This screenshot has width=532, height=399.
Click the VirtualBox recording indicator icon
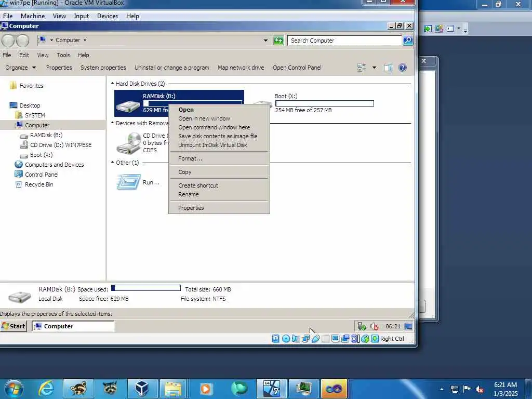tap(345, 339)
